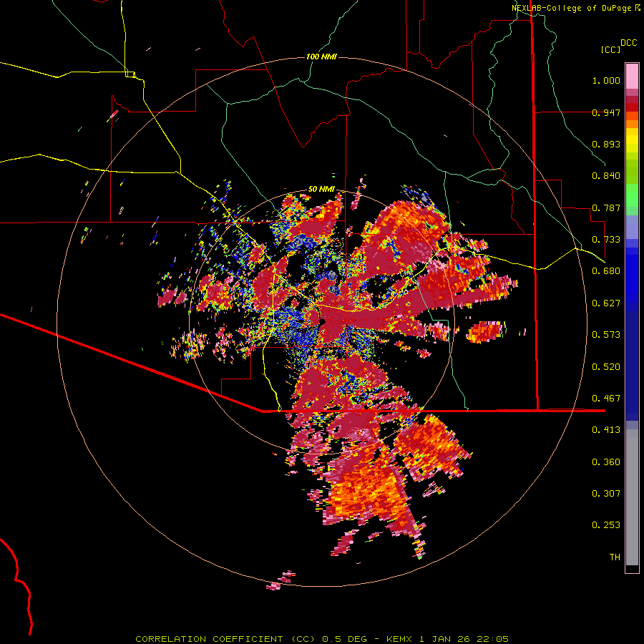Click the 0.5 DEG elevation text in the caption
Screen dimensions: 644x644
point(346,639)
